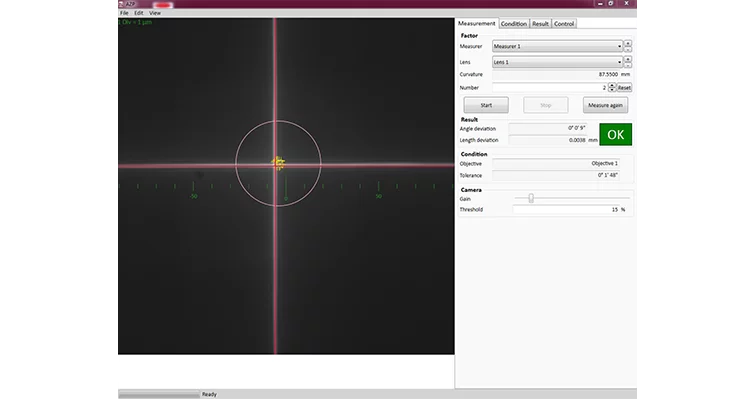The width and height of the screenshot is (755, 399).
Task: Open the Control tab
Action: point(564,24)
